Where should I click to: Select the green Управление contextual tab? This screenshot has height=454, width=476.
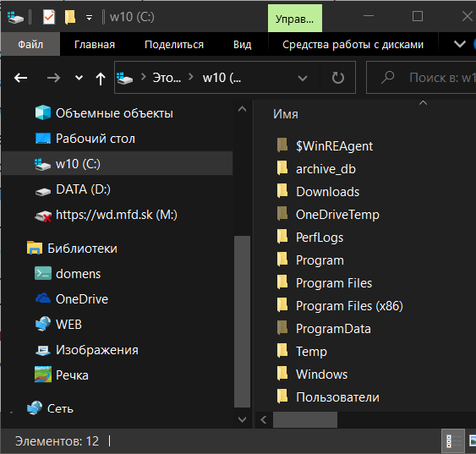(295, 19)
